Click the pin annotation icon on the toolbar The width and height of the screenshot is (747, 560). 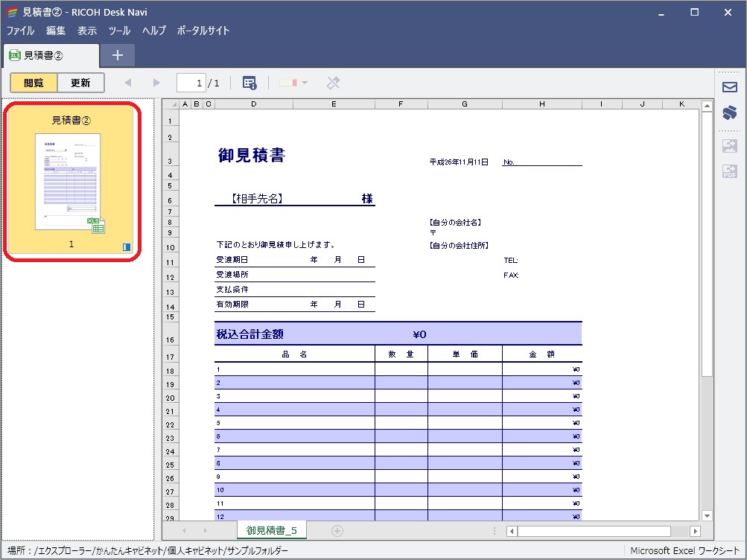(333, 83)
